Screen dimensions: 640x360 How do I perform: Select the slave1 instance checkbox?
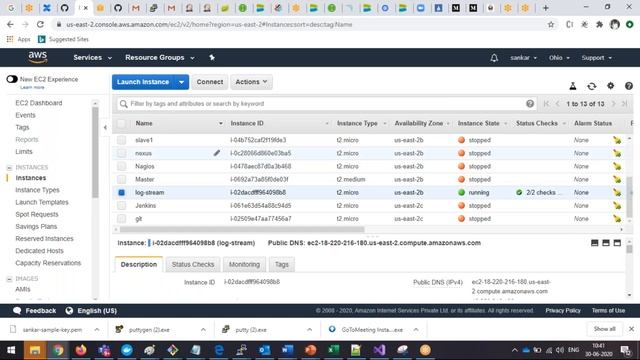click(122, 140)
